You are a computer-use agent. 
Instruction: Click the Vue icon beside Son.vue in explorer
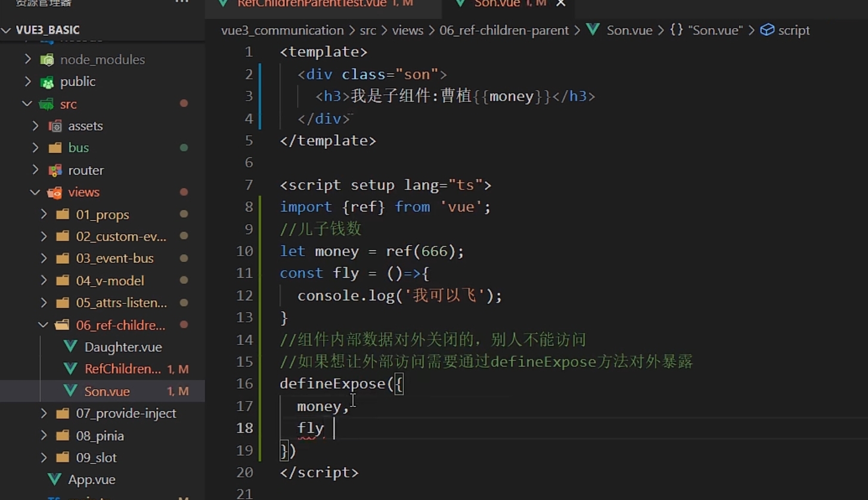(70, 391)
